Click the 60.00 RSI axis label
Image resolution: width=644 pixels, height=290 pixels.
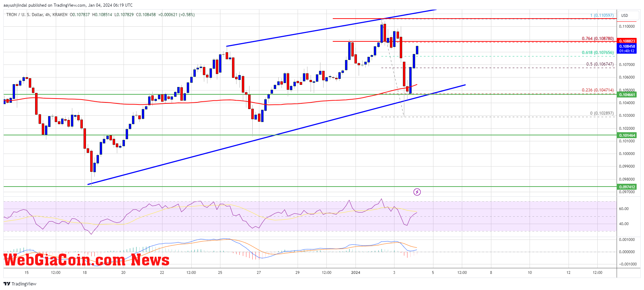coord(624,209)
